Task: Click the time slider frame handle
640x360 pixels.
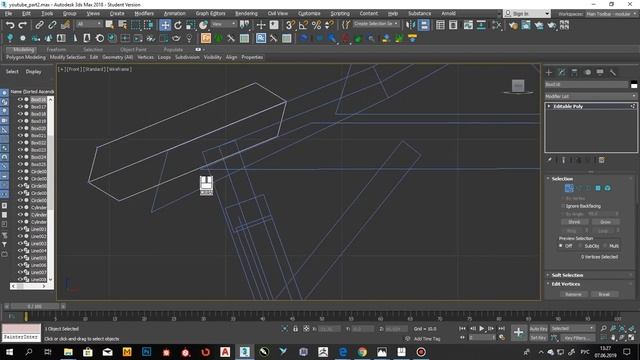Action: [x=34, y=306]
